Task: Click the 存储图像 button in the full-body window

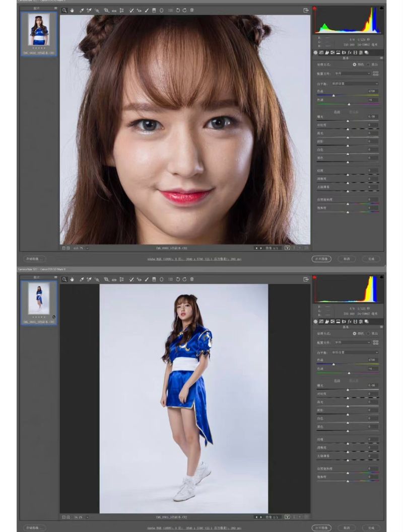Action: click(x=34, y=527)
